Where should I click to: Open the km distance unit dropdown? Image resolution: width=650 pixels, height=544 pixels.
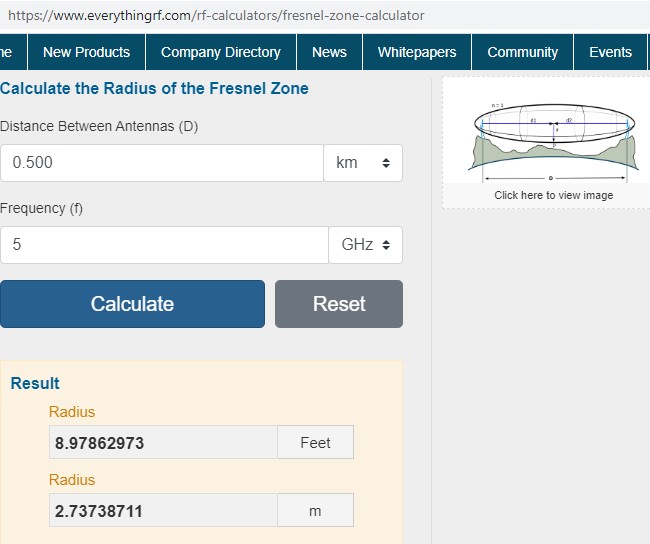[362, 163]
